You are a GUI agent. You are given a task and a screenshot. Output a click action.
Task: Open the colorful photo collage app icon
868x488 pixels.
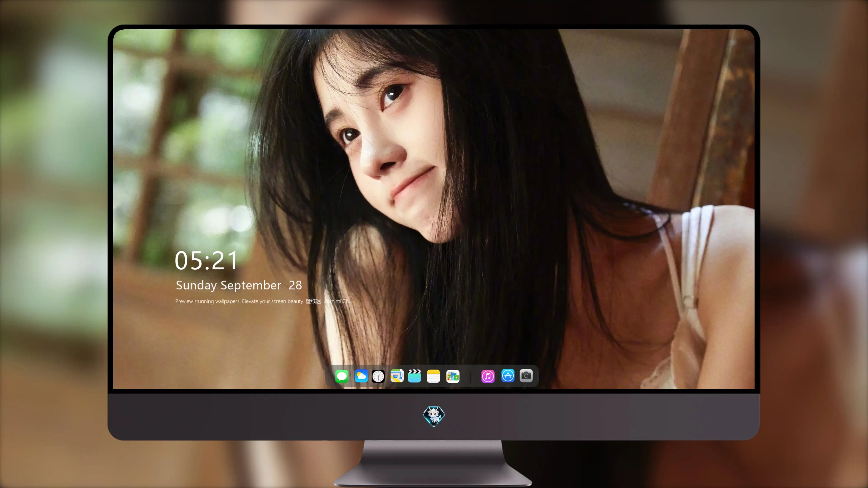453,376
